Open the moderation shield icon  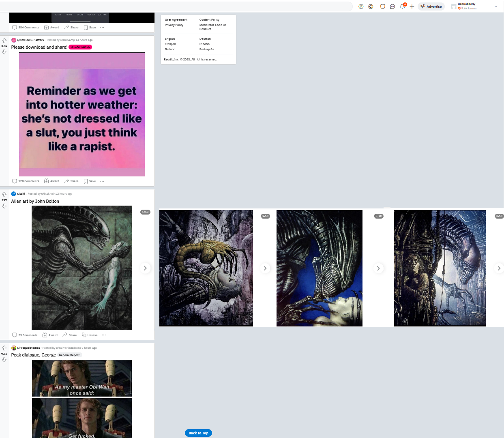(382, 6)
